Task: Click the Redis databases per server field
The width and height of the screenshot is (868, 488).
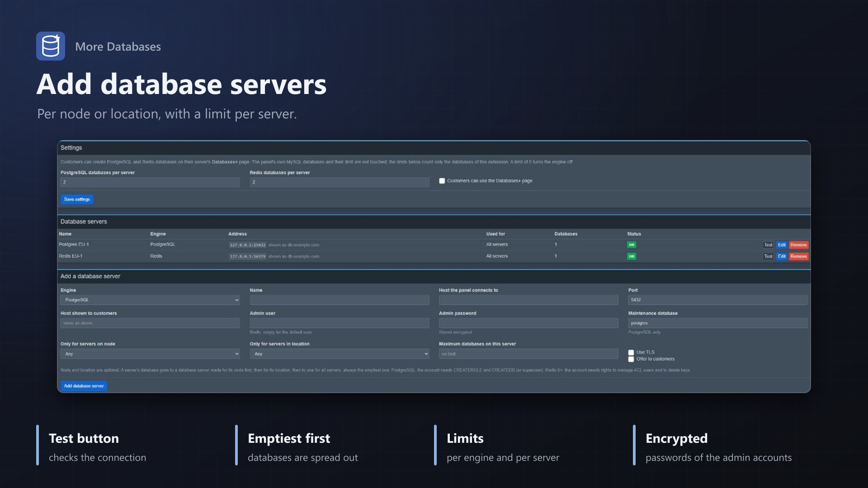Action: [x=340, y=182]
